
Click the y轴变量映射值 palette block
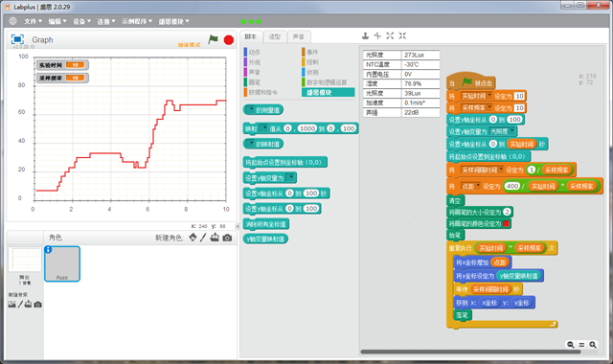coord(265,239)
